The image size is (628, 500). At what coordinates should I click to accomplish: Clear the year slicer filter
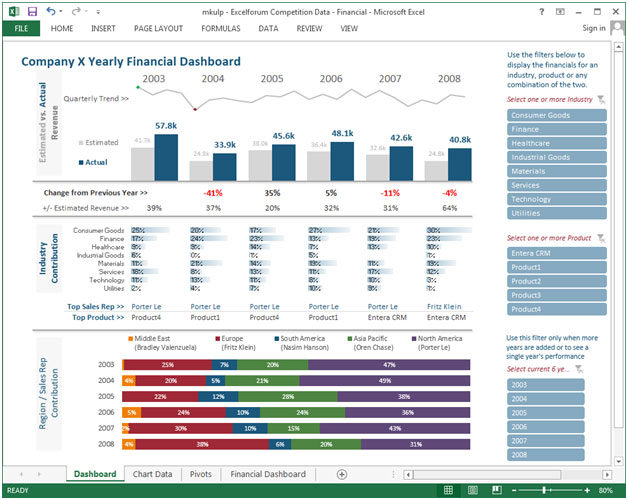coord(579,369)
